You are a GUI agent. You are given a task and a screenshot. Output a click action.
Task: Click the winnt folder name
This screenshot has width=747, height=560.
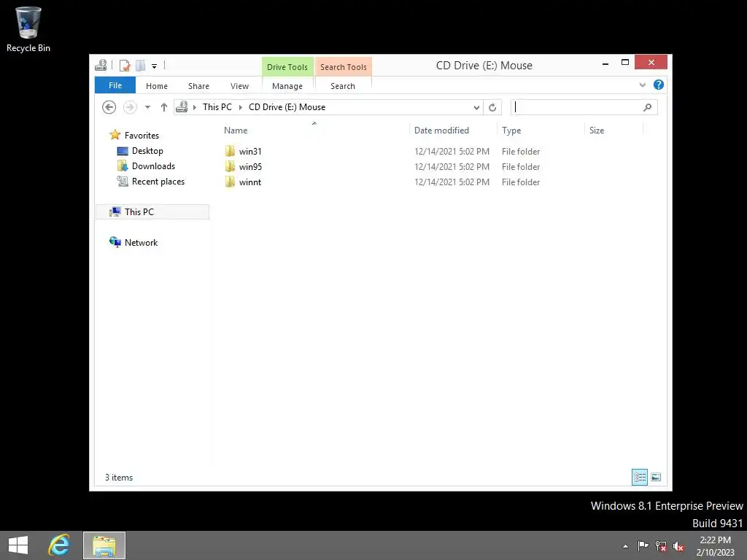click(x=250, y=182)
